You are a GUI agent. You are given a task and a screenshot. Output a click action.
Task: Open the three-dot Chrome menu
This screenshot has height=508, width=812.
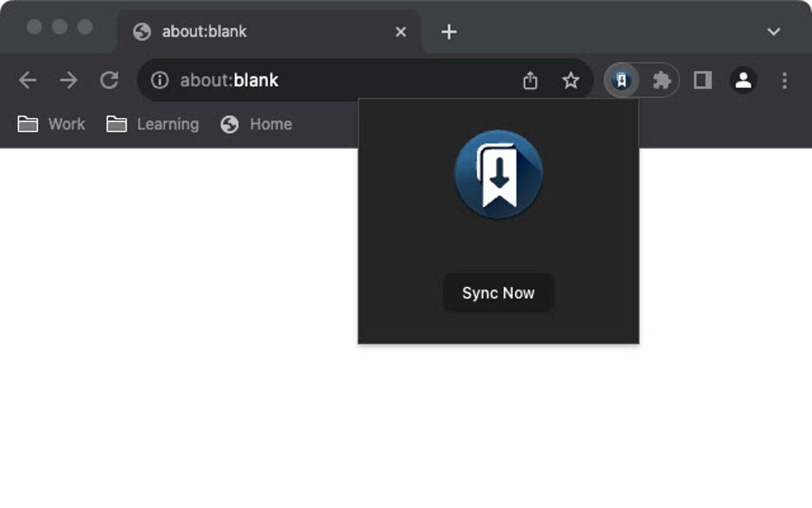[783, 80]
